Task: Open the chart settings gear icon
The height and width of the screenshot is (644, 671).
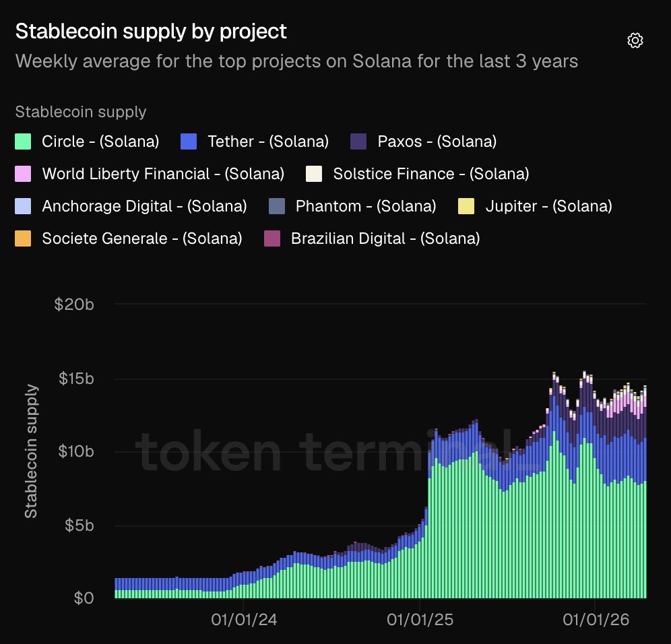Action: click(635, 41)
